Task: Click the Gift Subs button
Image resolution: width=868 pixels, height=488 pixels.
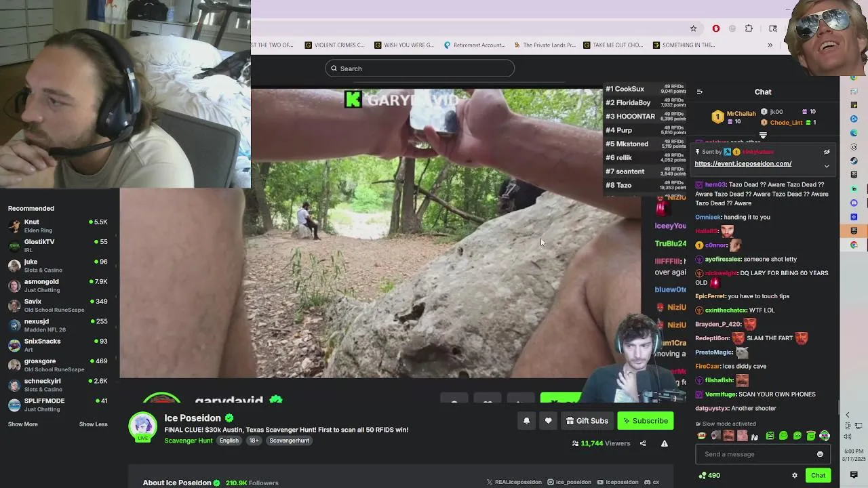Action: (587, 421)
